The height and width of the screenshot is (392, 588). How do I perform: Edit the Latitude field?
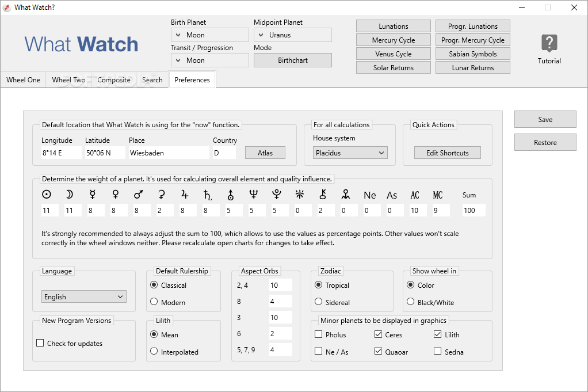tap(105, 153)
